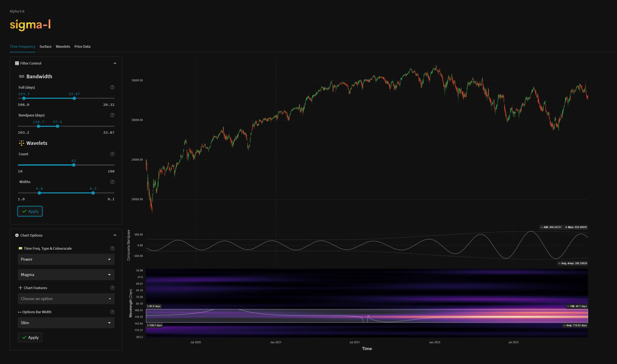Click the Filter Control panel grid icon
The width and height of the screenshot is (617, 364).
pos(17,63)
